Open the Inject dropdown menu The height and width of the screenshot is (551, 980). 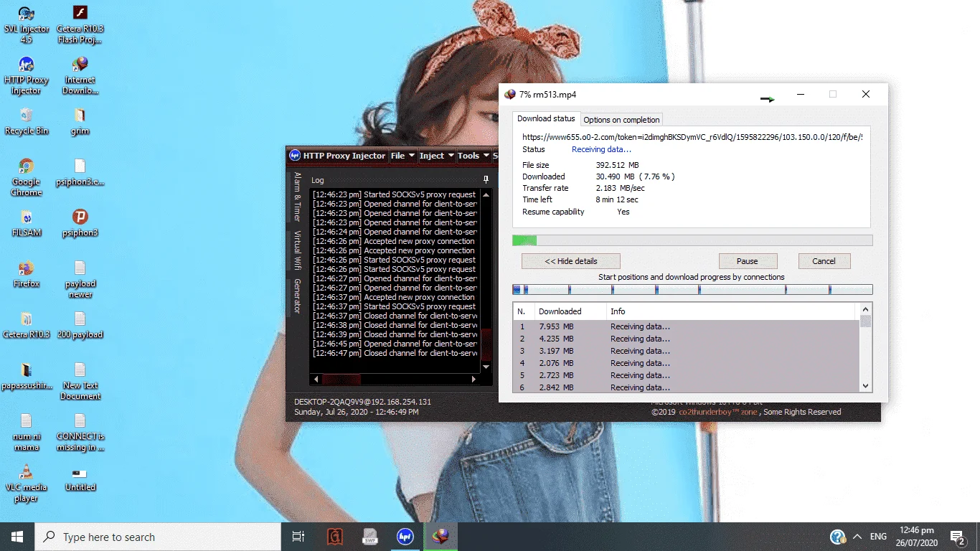click(x=436, y=156)
